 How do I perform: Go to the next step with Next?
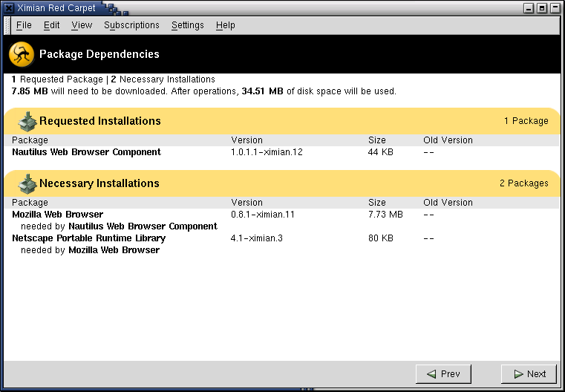[529, 374]
